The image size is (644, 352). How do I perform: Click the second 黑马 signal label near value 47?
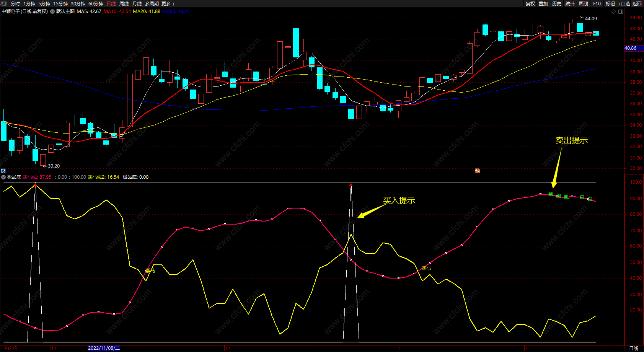pyautogui.click(x=426, y=268)
